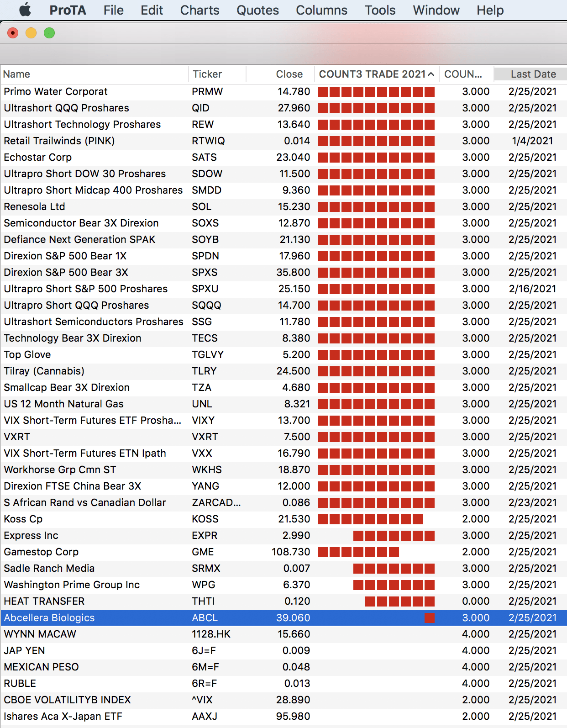Screen dimensions: 567x728
Task: Toggle sort arrow on COUNT3 TRADE 2021
Action: (430, 74)
